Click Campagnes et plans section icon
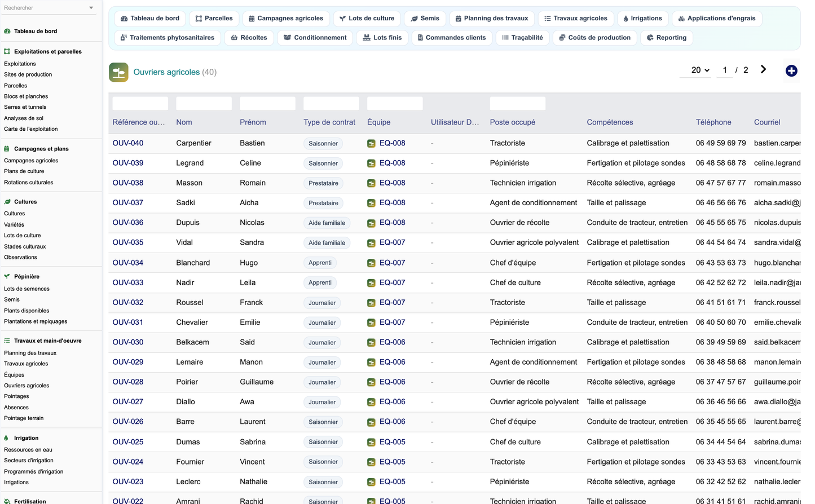The width and height of the screenshot is (815, 504). [x=7, y=149]
